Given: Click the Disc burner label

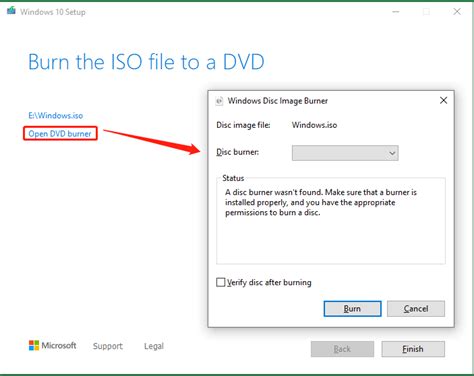Looking at the screenshot, I should (237, 152).
